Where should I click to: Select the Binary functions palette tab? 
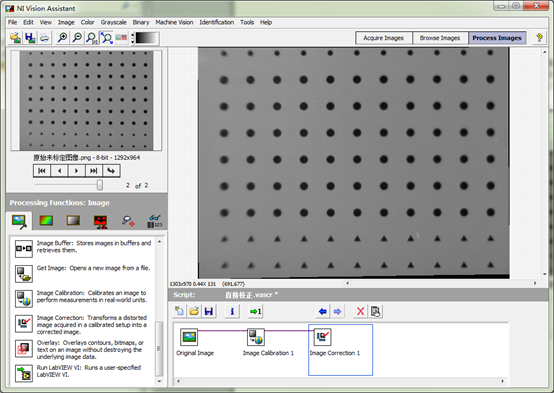[100, 221]
